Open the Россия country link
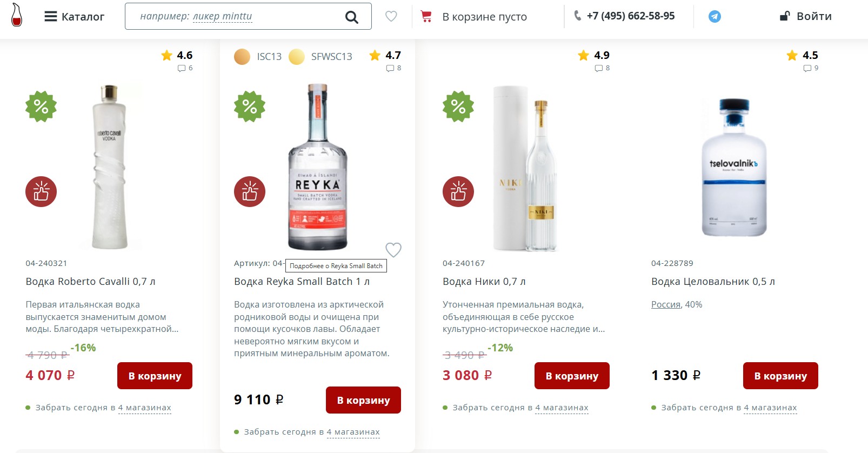868x453 pixels. pyautogui.click(x=665, y=304)
